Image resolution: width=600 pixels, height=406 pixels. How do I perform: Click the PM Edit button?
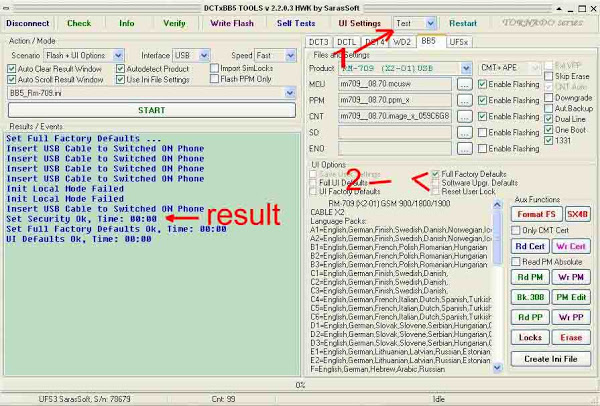point(571,297)
